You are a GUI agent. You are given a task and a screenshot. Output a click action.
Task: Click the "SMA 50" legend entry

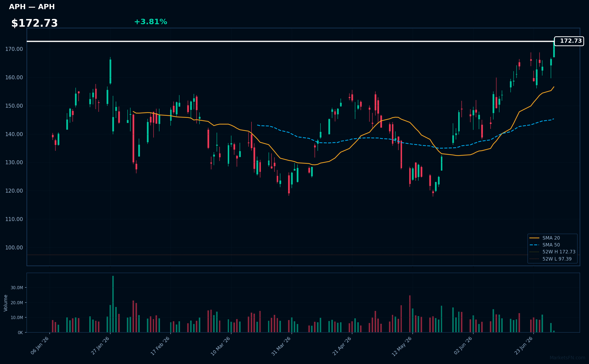pos(545,245)
